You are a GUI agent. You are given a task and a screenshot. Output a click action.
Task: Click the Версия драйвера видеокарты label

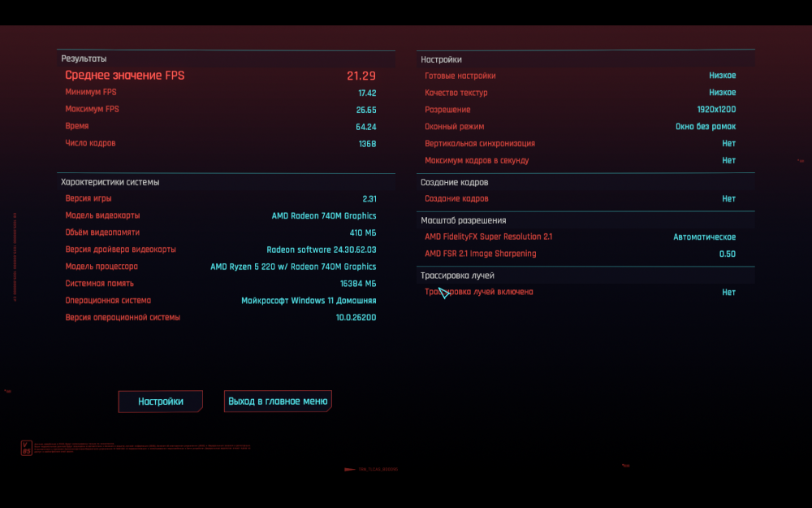point(120,250)
